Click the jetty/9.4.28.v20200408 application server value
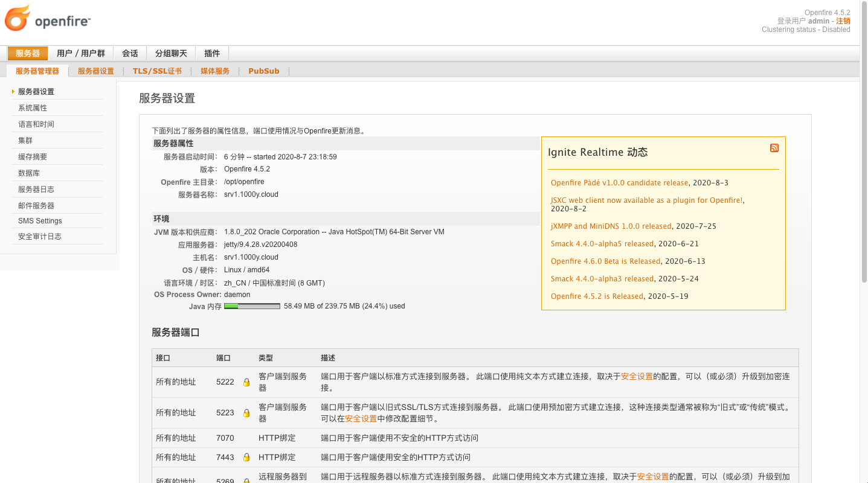Image resolution: width=868 pixels, height=483 pixels. pyautogui.click(x=260, y=245)
